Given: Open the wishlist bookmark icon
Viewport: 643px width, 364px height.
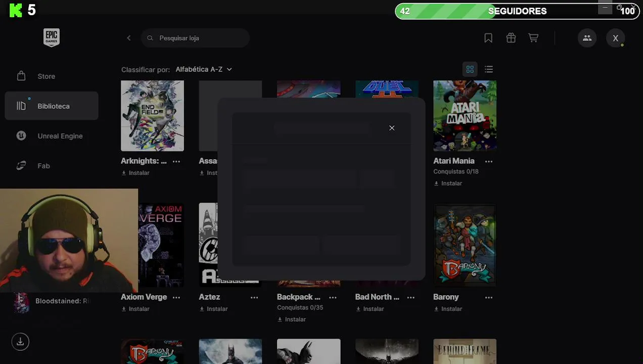Looking at the screenshot, I should [x=488, y=38].
